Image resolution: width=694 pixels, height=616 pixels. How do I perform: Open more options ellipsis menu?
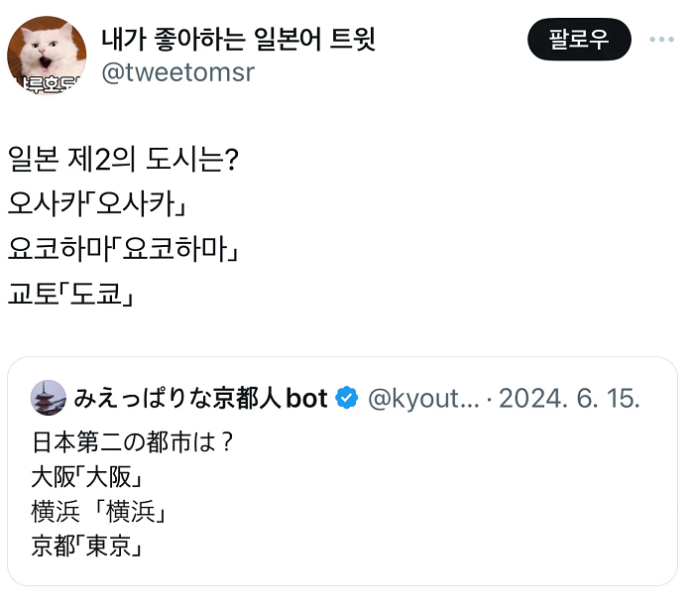[661, 40]
